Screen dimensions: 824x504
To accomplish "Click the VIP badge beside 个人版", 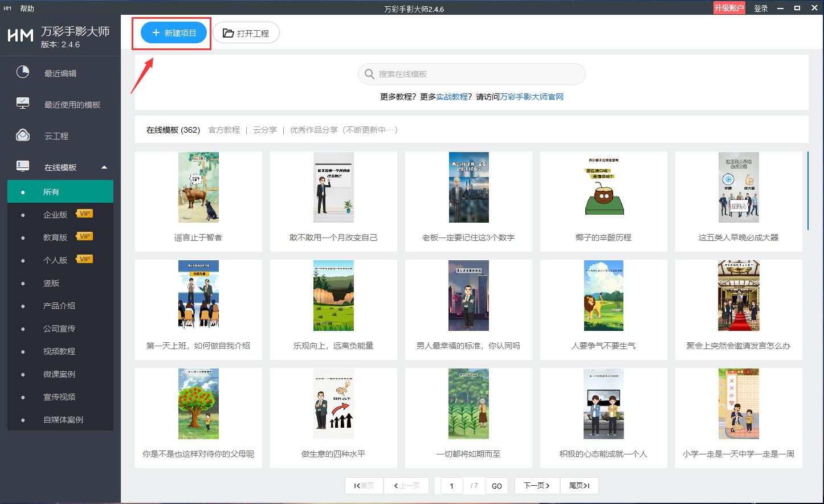I will click(84, 259).
